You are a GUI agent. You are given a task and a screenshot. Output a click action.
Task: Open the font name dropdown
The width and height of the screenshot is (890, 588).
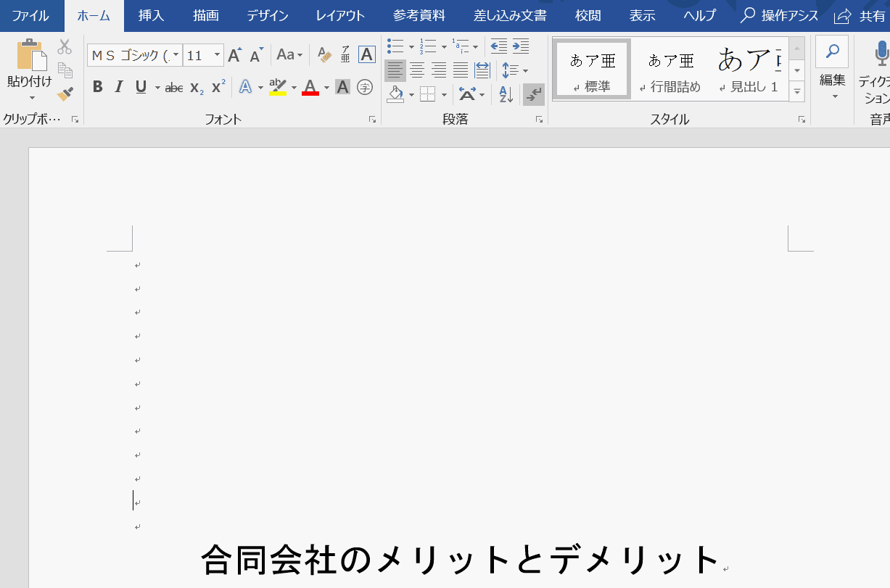coord(176,55)
